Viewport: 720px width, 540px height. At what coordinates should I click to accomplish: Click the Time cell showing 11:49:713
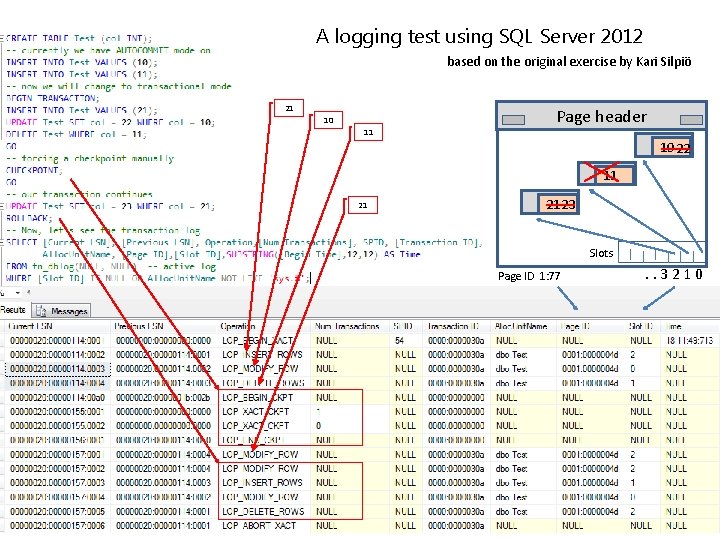pyautogui.click(x=690, y=341)
